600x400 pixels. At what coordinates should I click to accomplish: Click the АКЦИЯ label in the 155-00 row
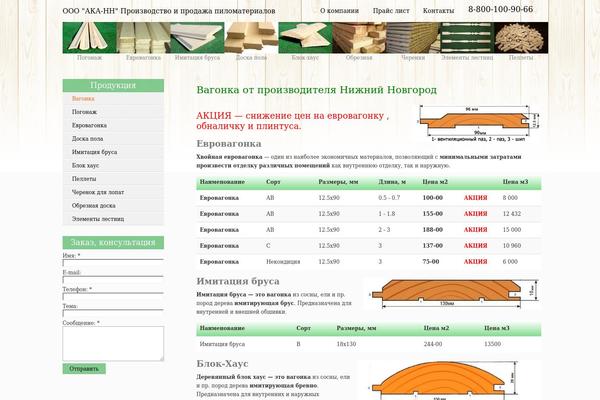(x=475, y=214)
